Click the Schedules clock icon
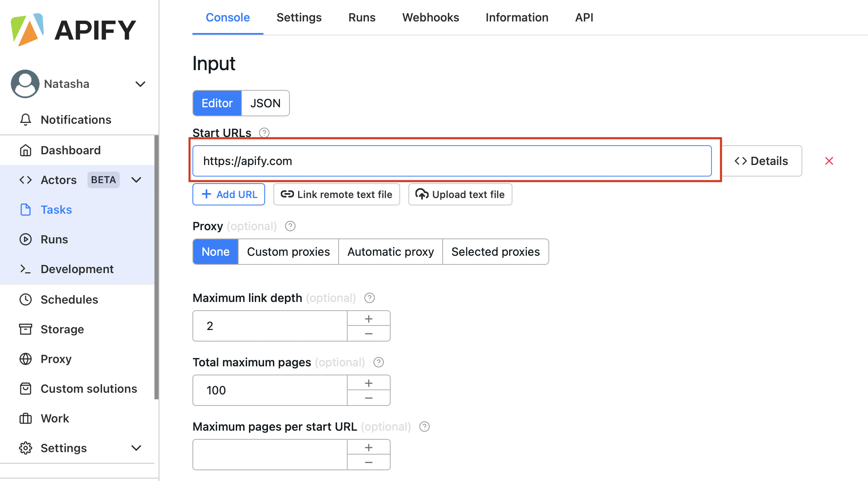Screen dimensions: 868x481 26,299
